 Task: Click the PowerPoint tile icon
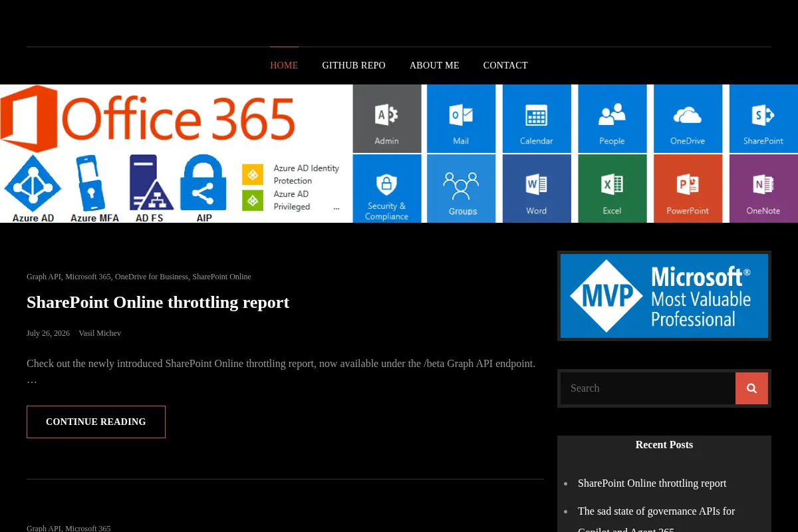pyautogui.click(x=688, y=184)
